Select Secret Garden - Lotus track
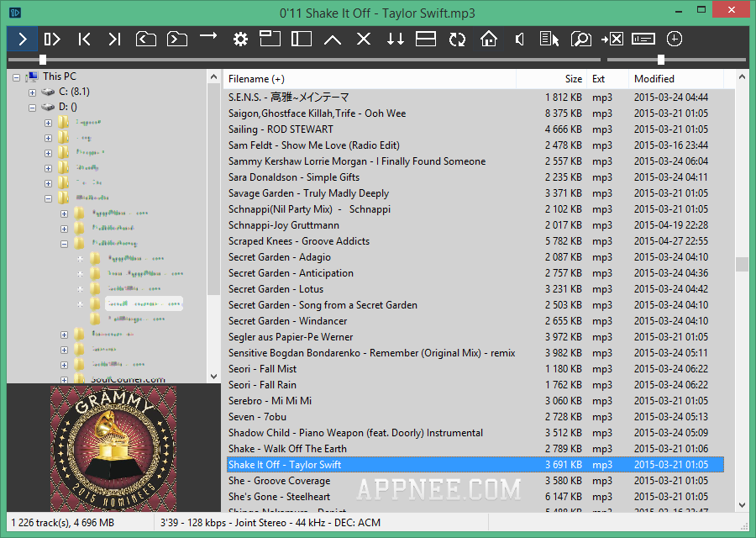756x538 pixels. tap(475, 289)
